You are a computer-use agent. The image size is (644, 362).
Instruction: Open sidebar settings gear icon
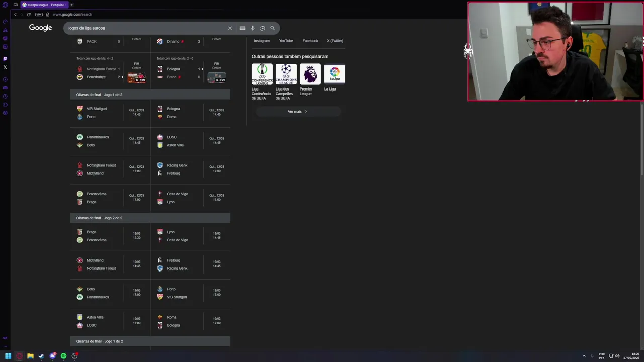pyautogui.click(x=5, y=113)
